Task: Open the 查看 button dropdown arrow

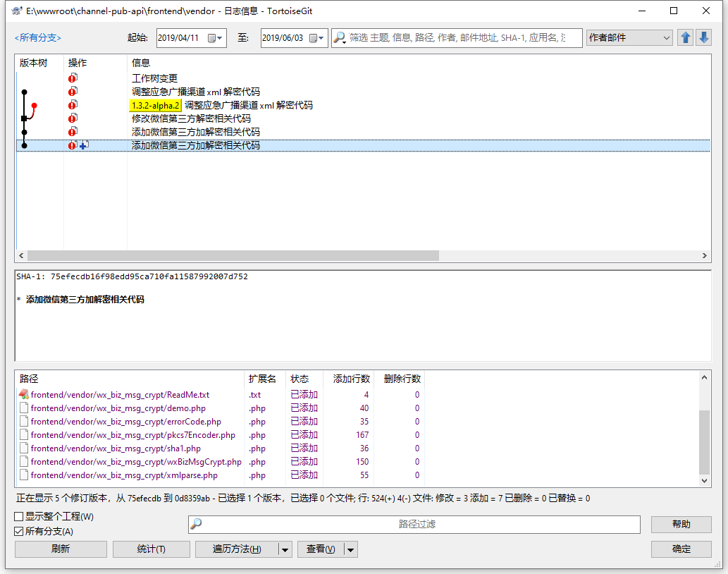Action: 350,549
